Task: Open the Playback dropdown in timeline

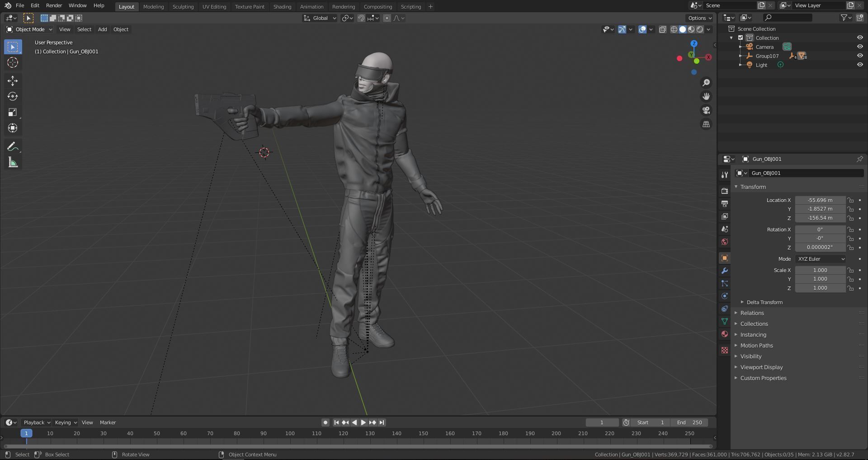Action: pyautogui.click(x=37, y=422)
